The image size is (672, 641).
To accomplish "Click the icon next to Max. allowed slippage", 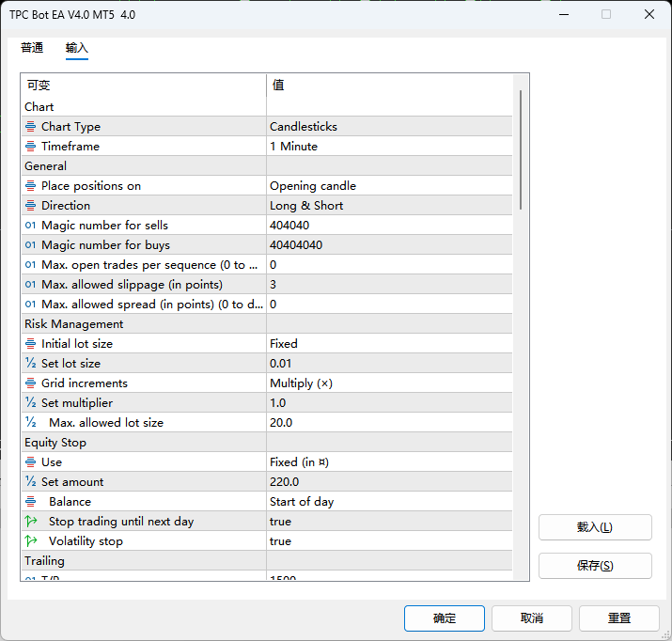I will (x=30, y=285).
